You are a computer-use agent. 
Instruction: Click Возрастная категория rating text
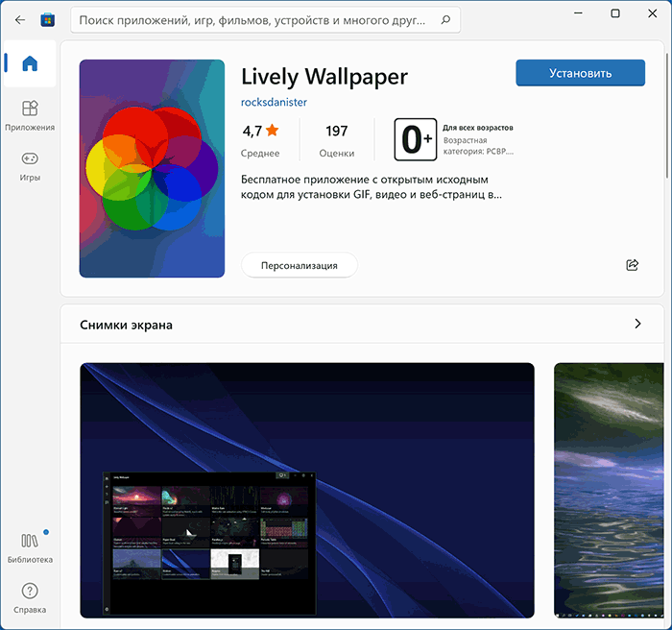478,146
